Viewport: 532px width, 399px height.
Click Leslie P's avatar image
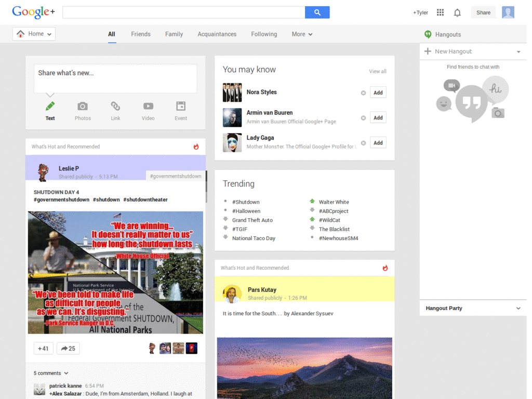click(x=43, y=172)
